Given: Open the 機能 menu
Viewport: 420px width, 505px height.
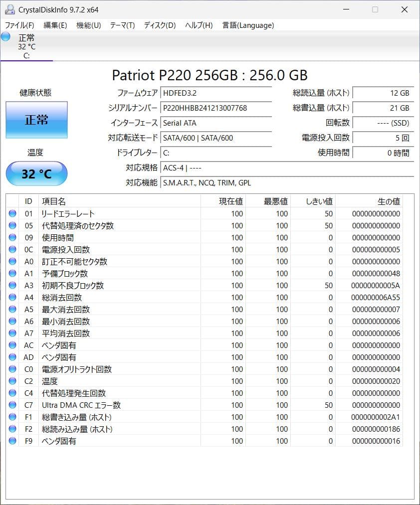Looking at the screenshot, I should click(88, 25).
